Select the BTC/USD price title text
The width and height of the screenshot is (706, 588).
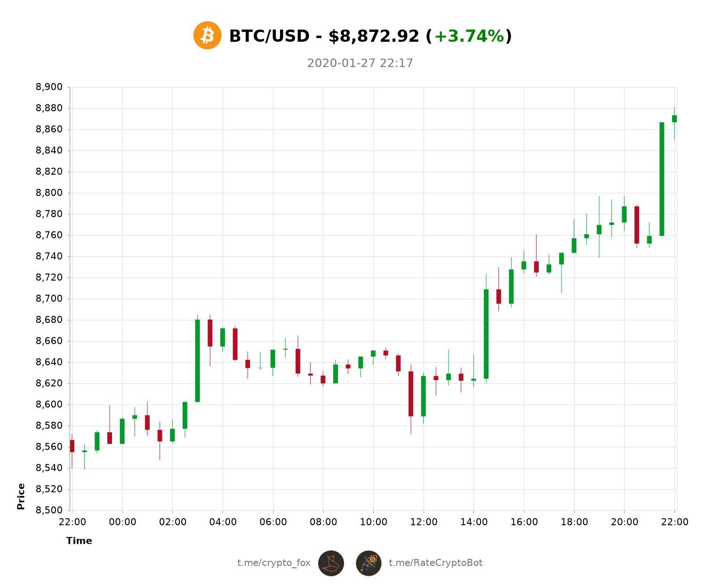[325, 36]
